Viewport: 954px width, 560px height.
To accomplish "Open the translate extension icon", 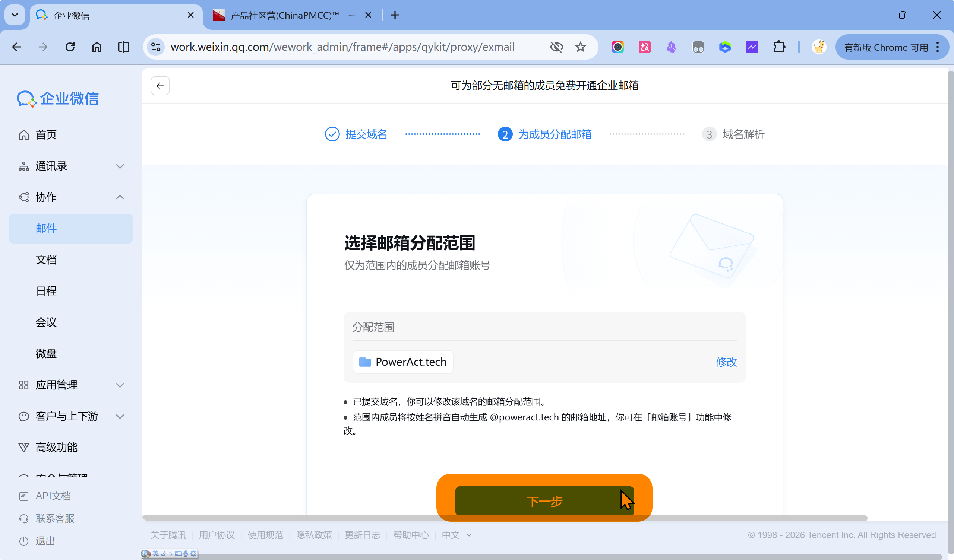I will (644, 47).
